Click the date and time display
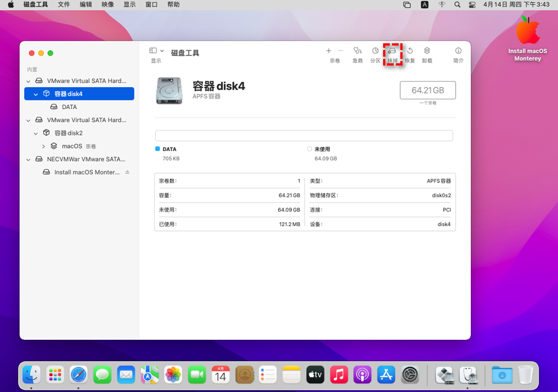 [x=516, y=4]
